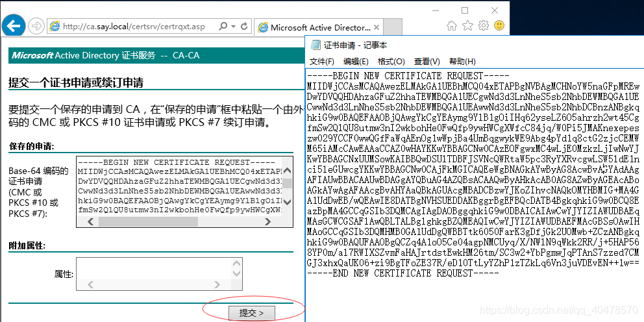Click inside the Base-64 certificate request textbox
Image resolution: width=644 pixels, height=322 pixels.
179,186
